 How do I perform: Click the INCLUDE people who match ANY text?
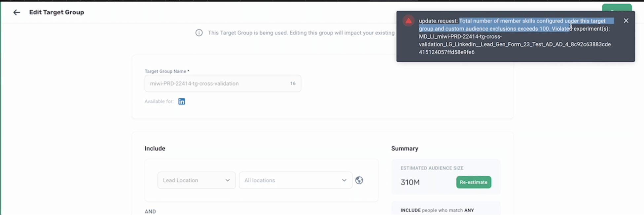437,210
